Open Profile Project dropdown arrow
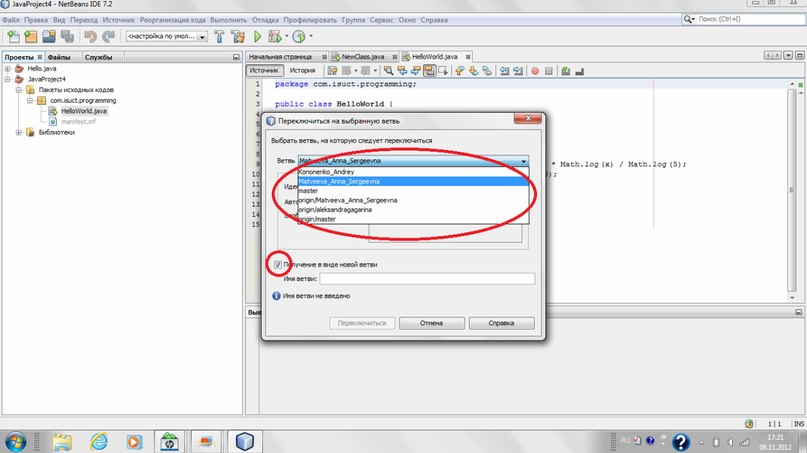807x453 pixels. [310, 37]
